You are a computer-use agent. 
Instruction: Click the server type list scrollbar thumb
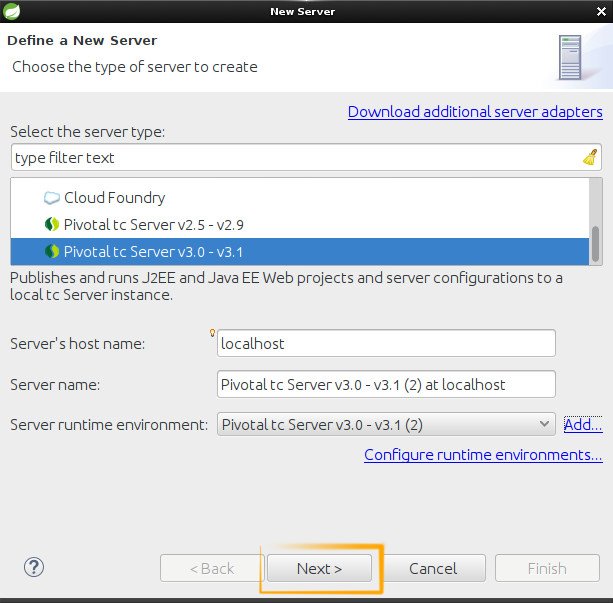(x=595, y=244)
